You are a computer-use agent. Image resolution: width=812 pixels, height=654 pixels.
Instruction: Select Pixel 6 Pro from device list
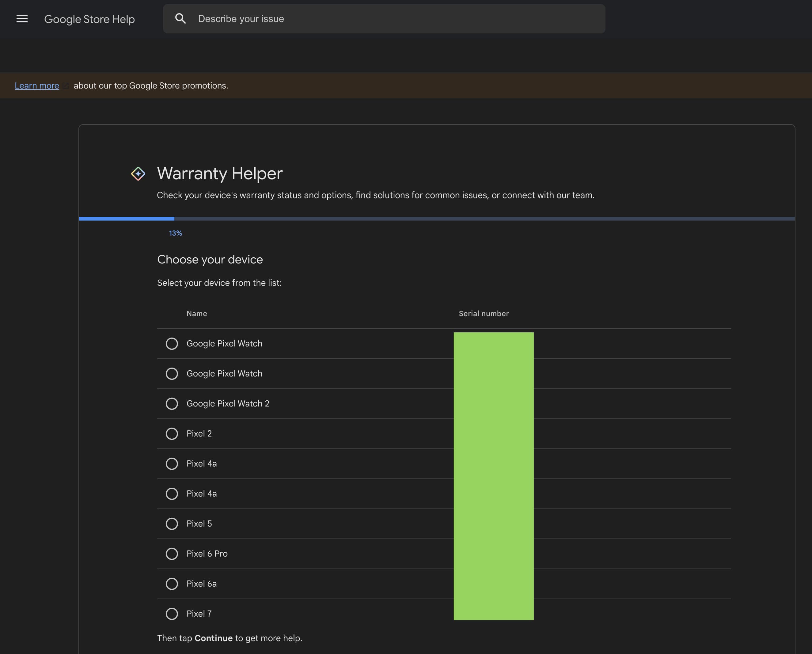172,554
